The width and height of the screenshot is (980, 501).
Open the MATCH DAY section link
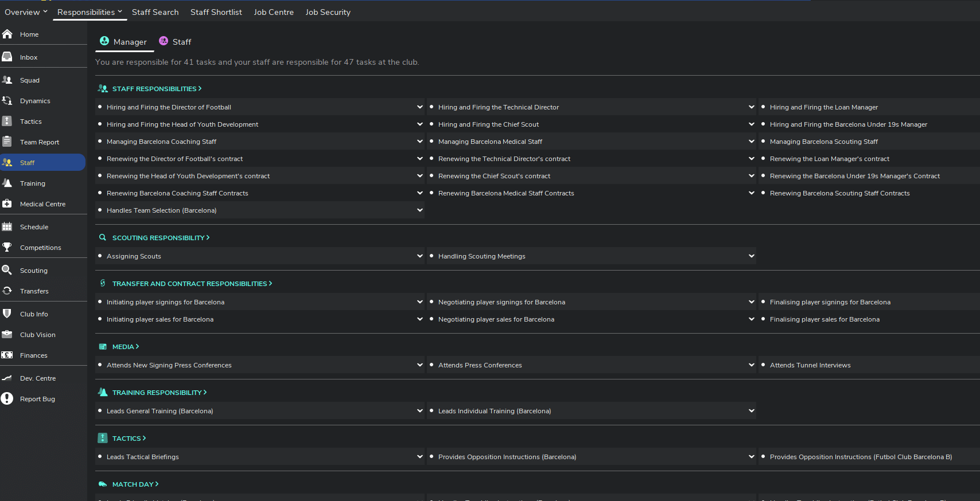[x=135, y=484]
